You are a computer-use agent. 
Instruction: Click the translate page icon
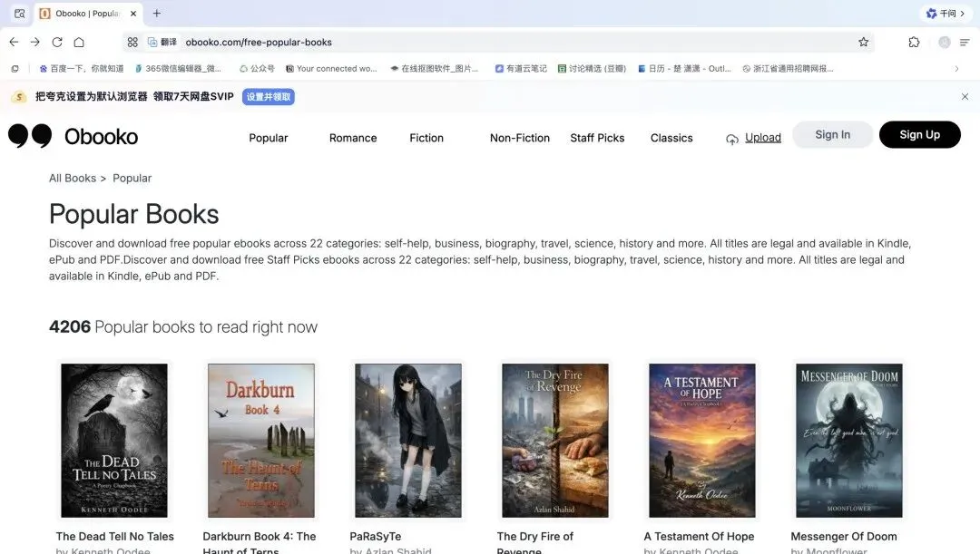(162, 42)
